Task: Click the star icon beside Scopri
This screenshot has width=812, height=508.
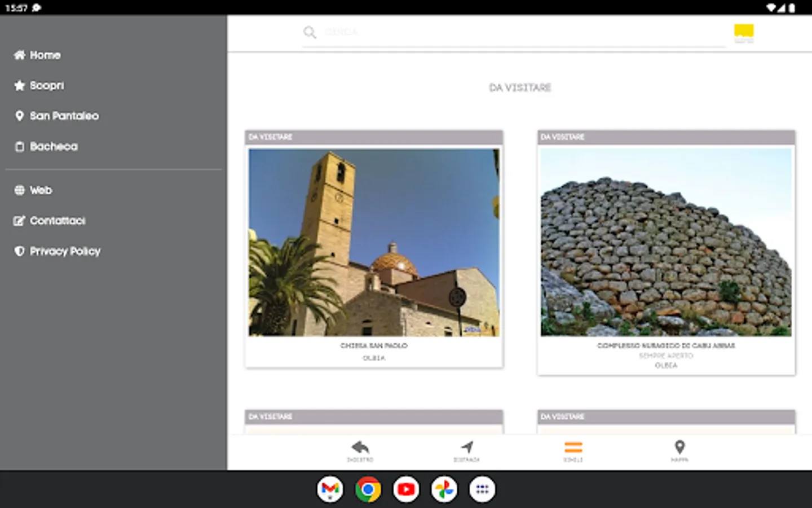Action: pos(20,86)
